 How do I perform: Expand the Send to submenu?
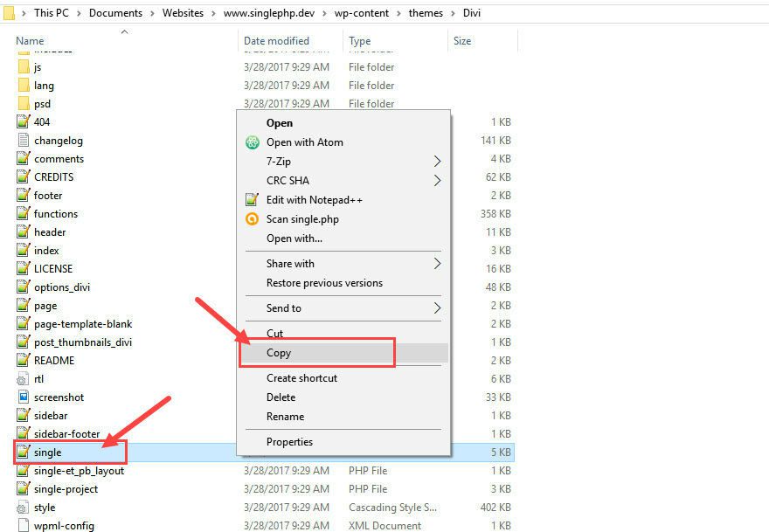coord(437,308)
